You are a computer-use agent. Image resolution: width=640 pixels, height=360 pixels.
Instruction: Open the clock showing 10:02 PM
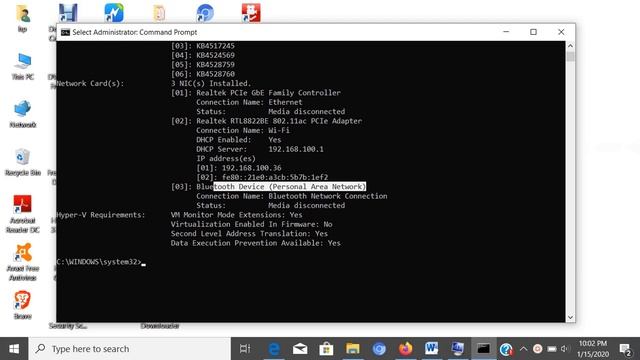click(593, 349)
